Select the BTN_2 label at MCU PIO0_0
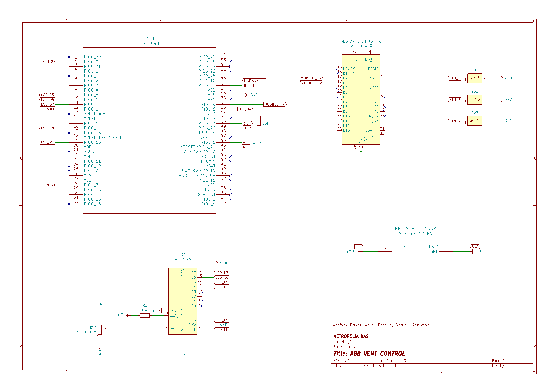This screenshot has height=392, width=555. pyautogui.click(x=48, y=62)
